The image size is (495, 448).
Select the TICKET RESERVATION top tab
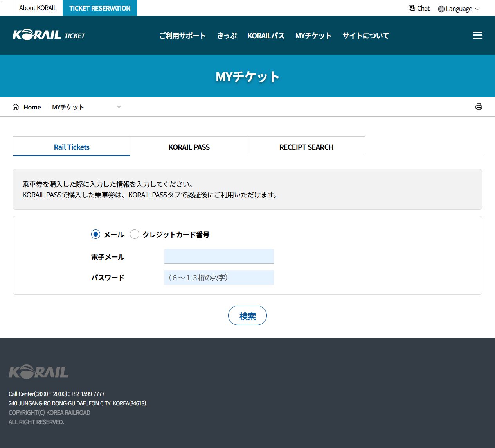[100, 8]
